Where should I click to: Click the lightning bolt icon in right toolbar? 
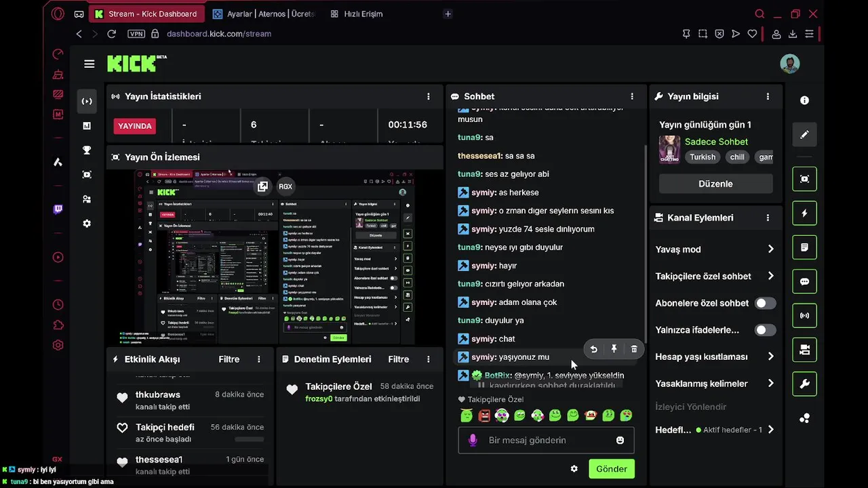point(804,213)
